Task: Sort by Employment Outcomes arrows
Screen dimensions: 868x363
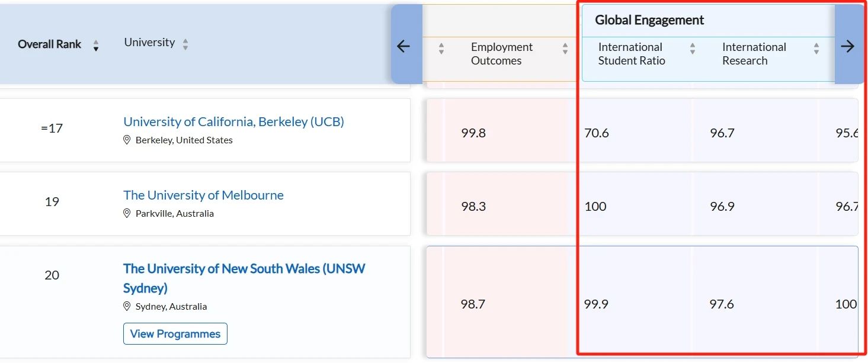Action: pyautogui.click(x=565, y=49)
